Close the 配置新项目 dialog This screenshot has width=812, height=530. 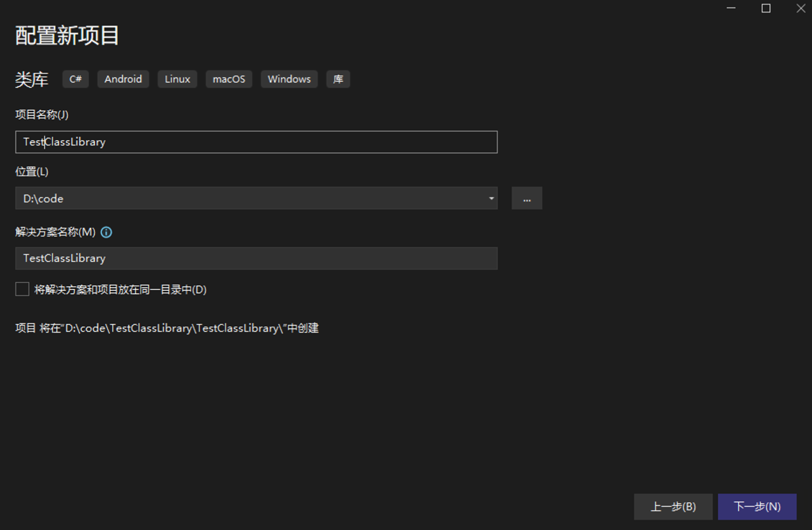coord(800,8)
